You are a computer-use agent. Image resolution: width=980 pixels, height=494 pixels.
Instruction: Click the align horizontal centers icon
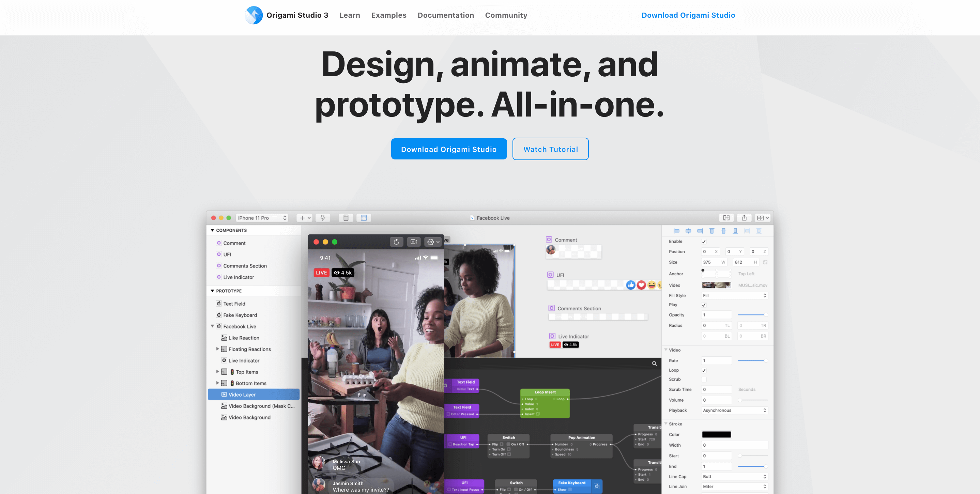688,231
